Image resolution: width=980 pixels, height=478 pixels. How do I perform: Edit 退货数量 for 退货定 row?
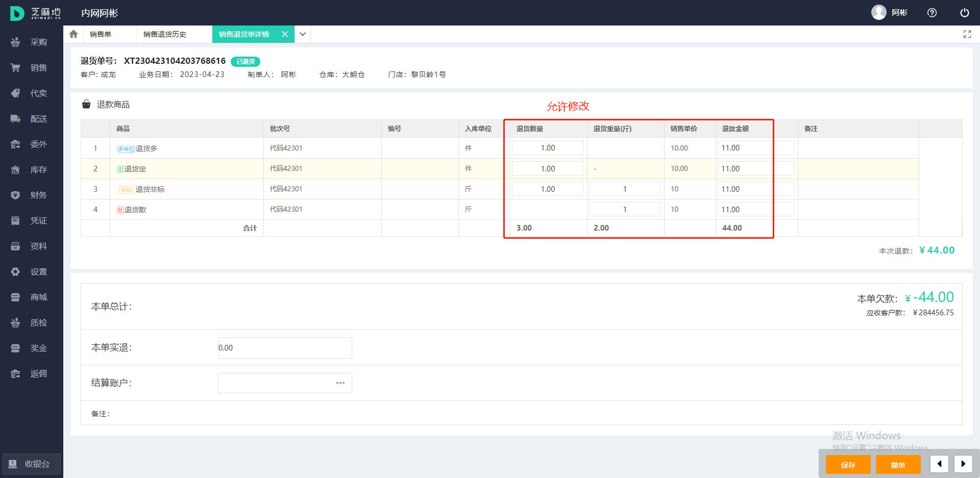pyautogui.click(x=548, y=169)
